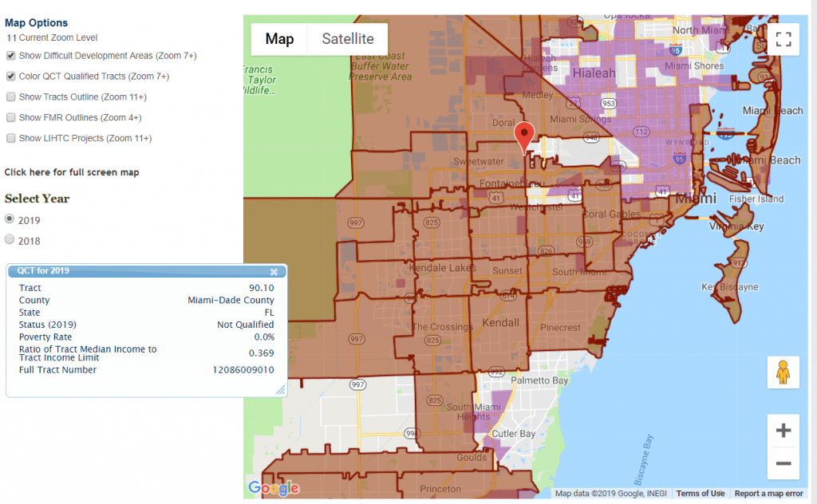
Task: Click Report a map error link
Action: (768, 494)
